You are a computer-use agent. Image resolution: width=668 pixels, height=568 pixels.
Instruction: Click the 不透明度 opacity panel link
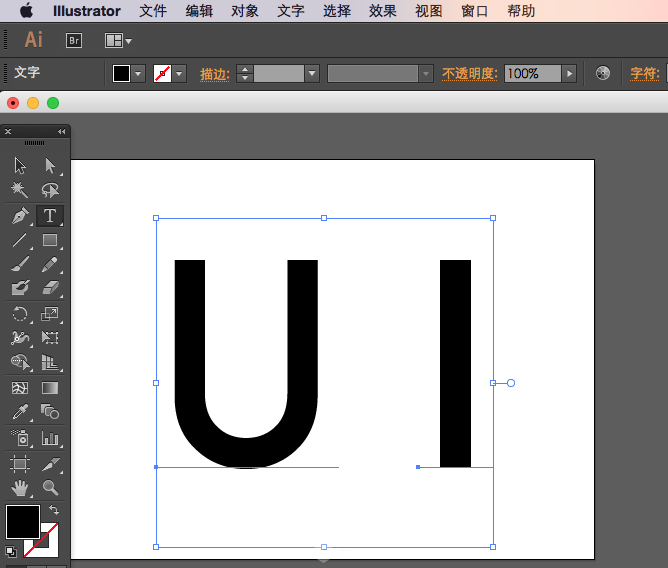point(469,74)
